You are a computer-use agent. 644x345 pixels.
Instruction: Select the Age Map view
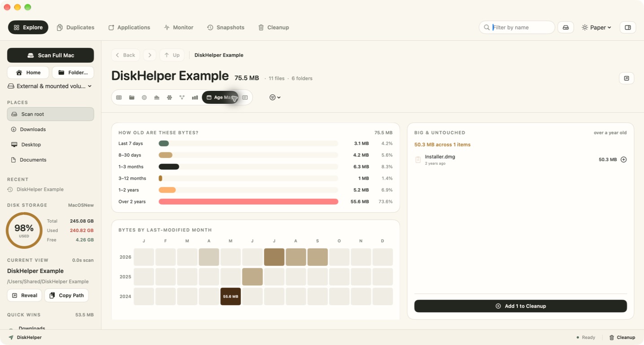[220, 97]
